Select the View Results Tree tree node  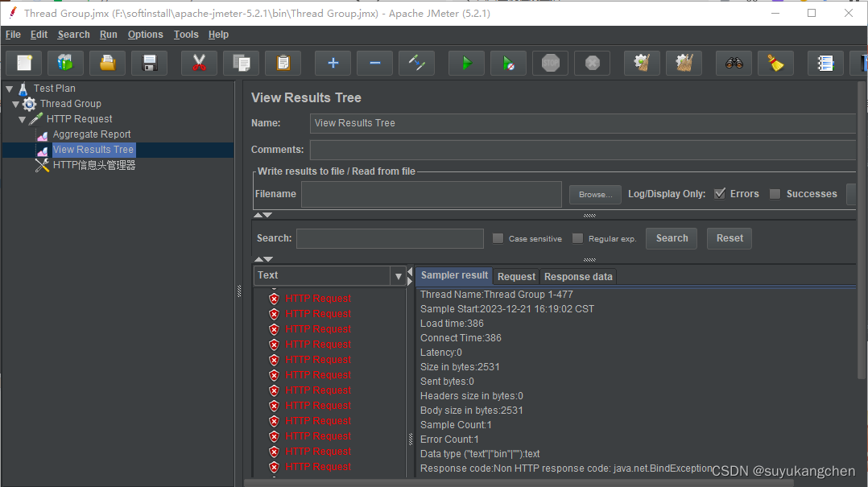click(x=93, y=150)
